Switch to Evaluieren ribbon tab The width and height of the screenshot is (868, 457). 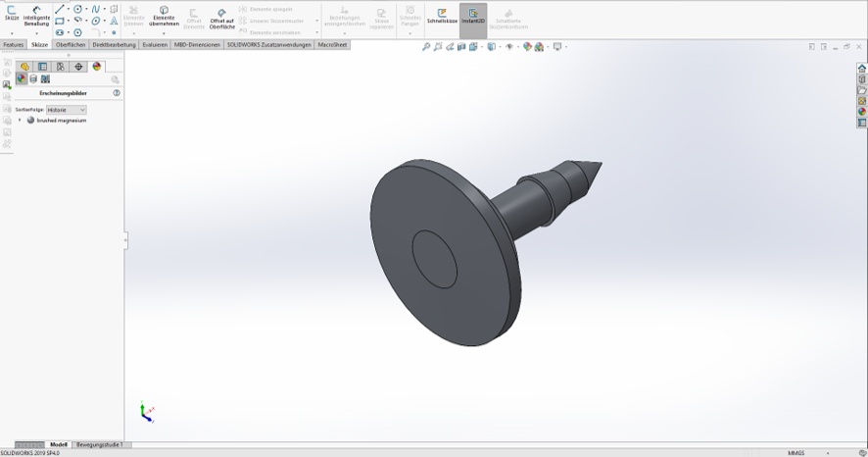[155, 45]
